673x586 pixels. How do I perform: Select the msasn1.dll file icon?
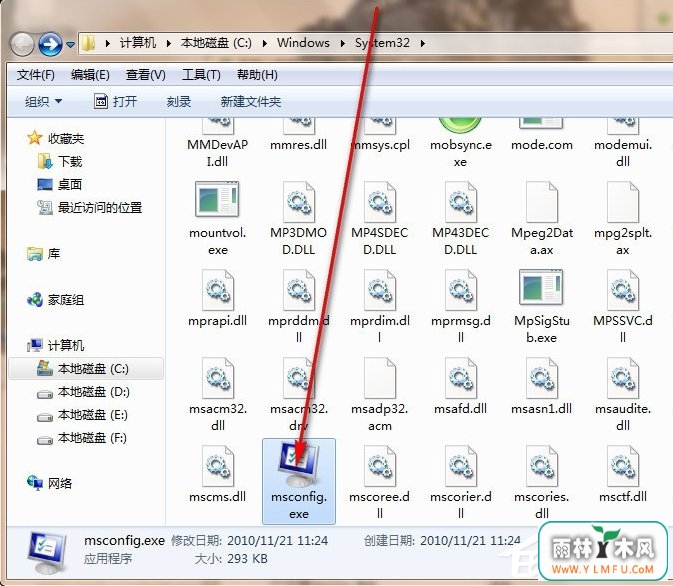click(x=542, y=378)
